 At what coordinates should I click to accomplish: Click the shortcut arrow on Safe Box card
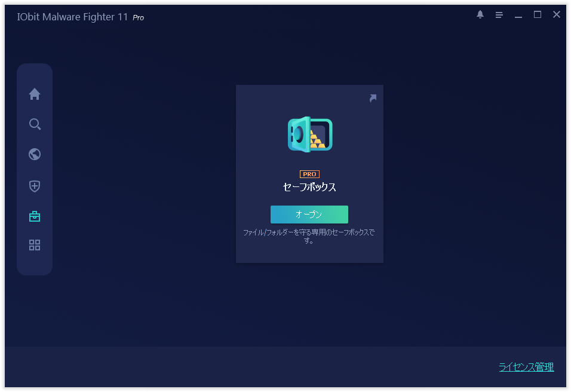coord(373,98)
